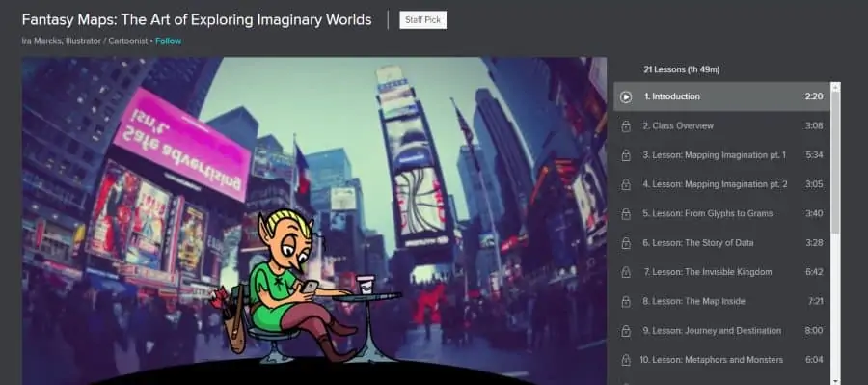Click scrollbar down arrow in lesson list
This screenshot has width=868, height=385.
tap(835, 381)
